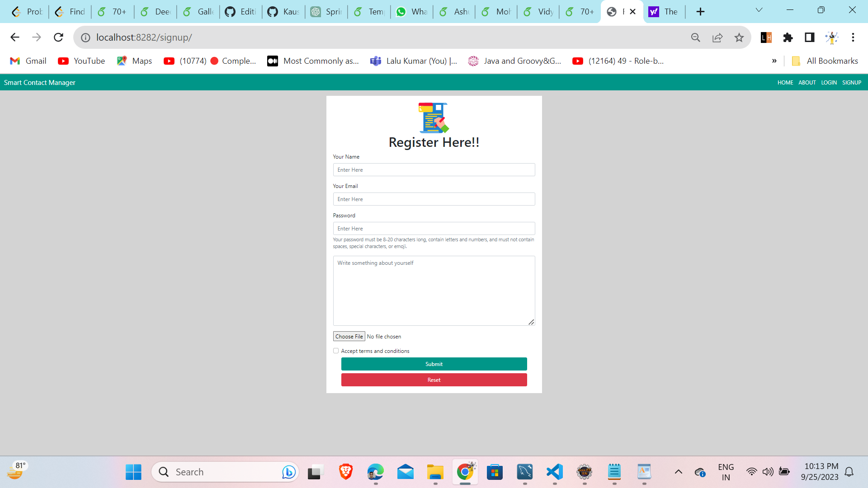Screen dimensions: 868x488
Task: Open the Maps bookmark
Action: 134,61
